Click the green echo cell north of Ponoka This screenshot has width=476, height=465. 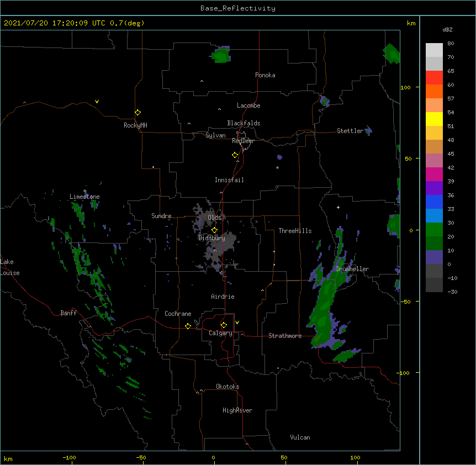[x=221, y=55]
